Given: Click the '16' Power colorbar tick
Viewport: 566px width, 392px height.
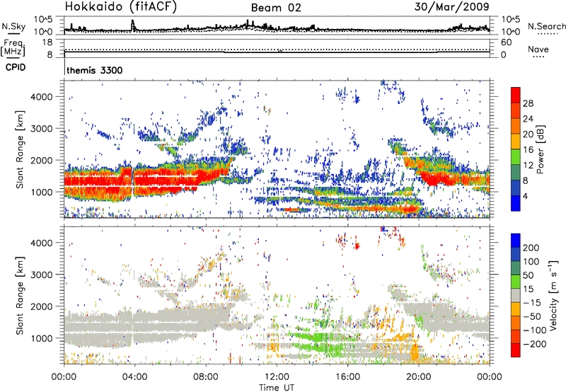Looking at the screenshot, I should pos(528,150).
